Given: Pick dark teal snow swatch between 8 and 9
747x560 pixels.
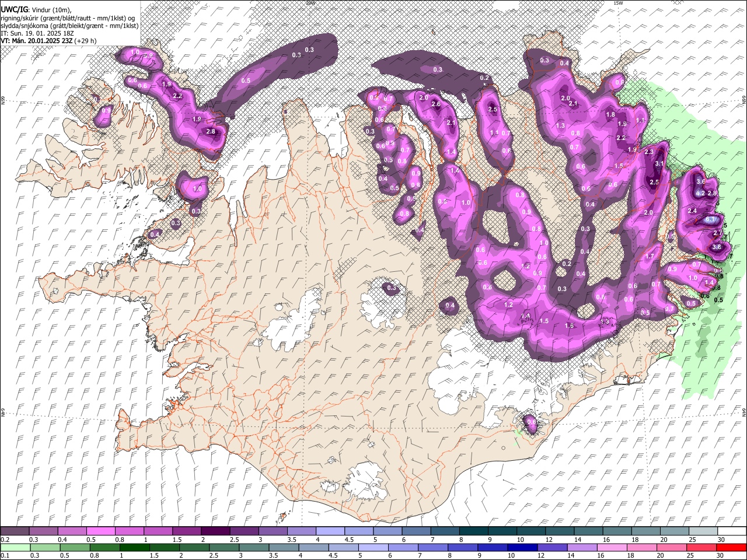Looking at the screenshot, I should coord(474,531).
